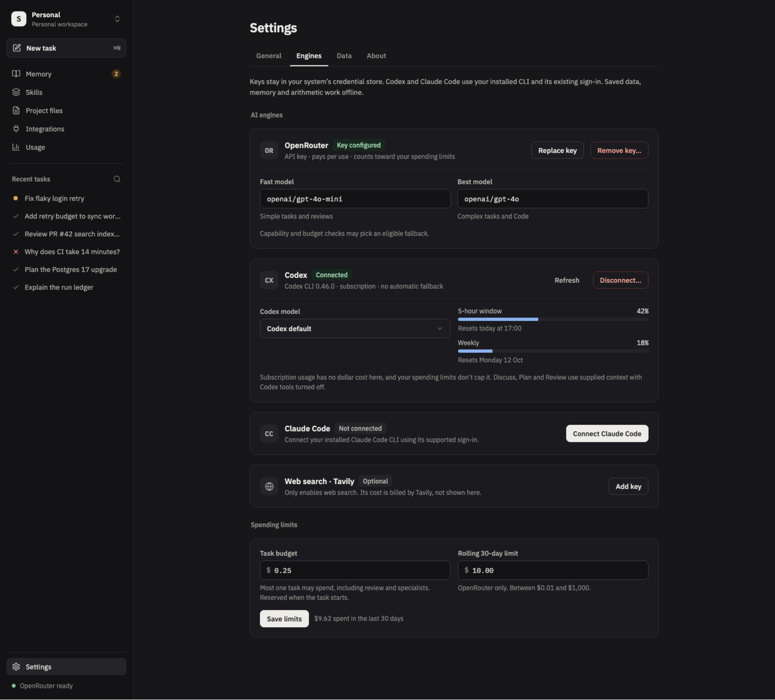Click the CC Claude Code engine badge
775x700 pixels.
pyautogui.click(x=269, y=433)
